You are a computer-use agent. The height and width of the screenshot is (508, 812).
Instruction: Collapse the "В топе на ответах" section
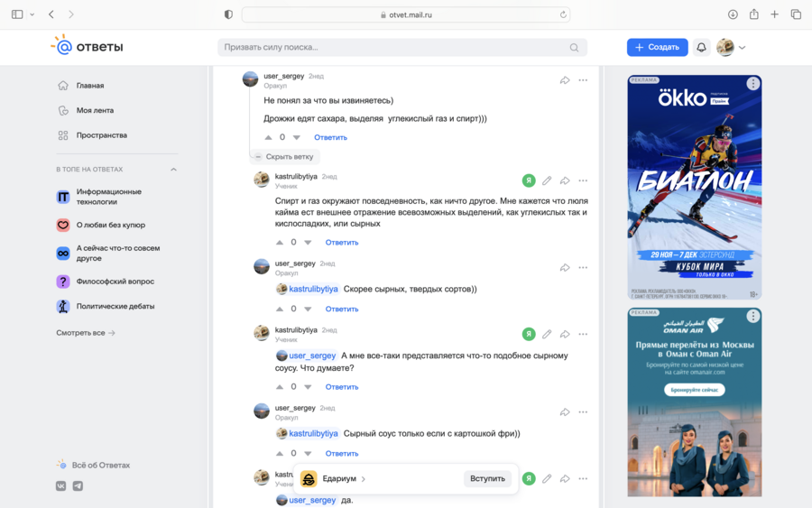(173, 170)
